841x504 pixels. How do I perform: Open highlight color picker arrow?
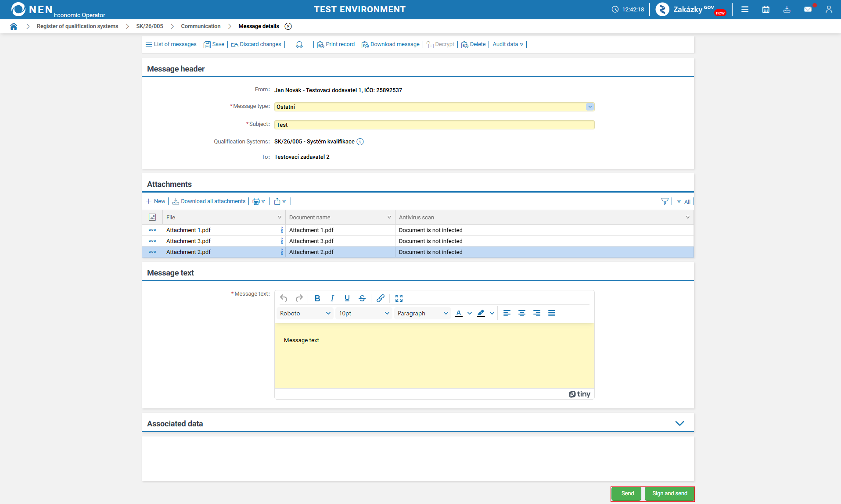(492, 313)
